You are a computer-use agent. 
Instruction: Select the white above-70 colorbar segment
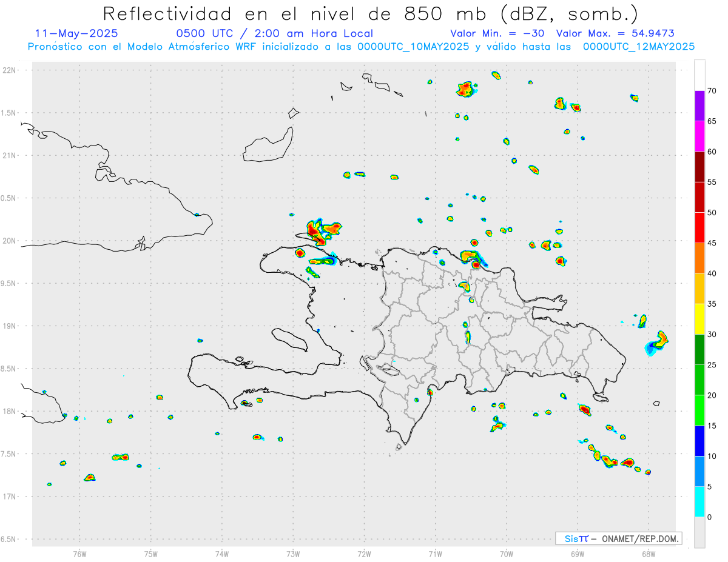click(700, 75)
